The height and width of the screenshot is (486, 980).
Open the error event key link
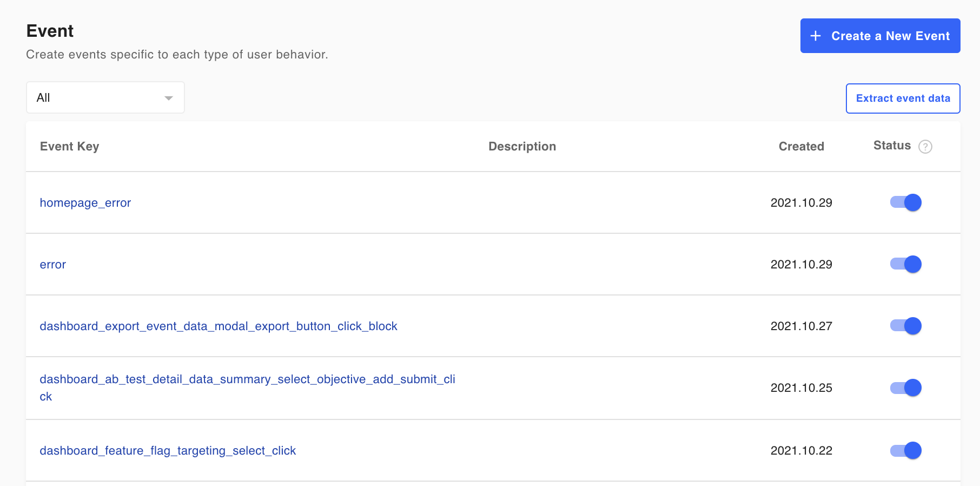coord(53,265)
